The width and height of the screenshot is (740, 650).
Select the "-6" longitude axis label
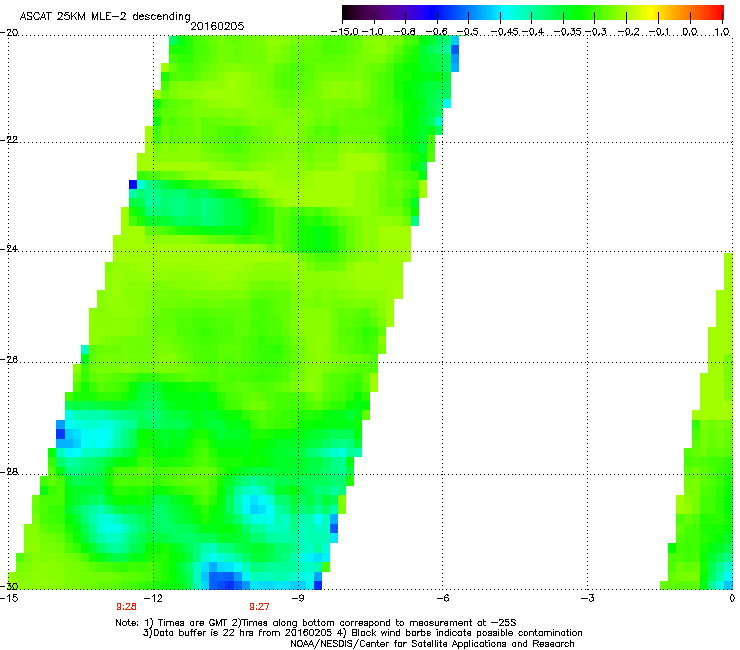[x=442, y=598]
